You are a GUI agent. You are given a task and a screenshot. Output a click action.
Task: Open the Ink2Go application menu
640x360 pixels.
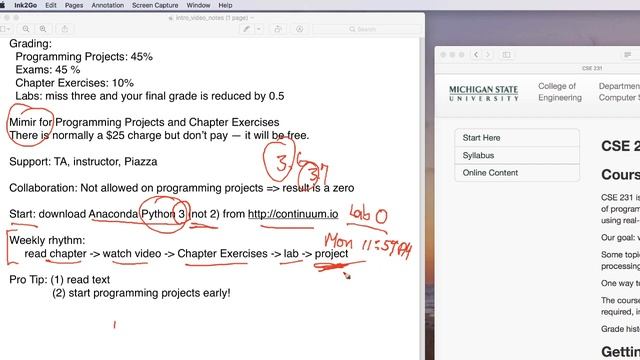(x=25, y=5)
